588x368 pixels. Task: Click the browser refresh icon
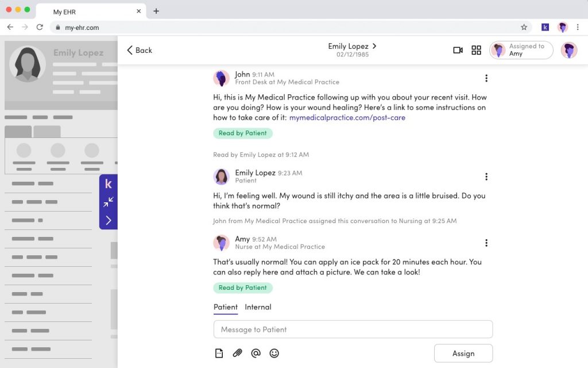[39, 26]
